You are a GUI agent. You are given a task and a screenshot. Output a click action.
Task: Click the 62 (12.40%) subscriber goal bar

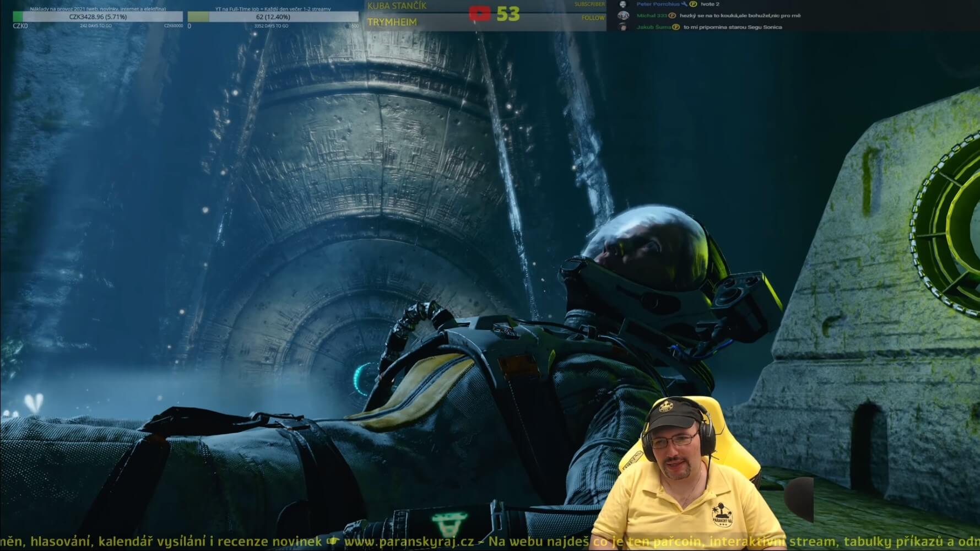tap(273, 17)
